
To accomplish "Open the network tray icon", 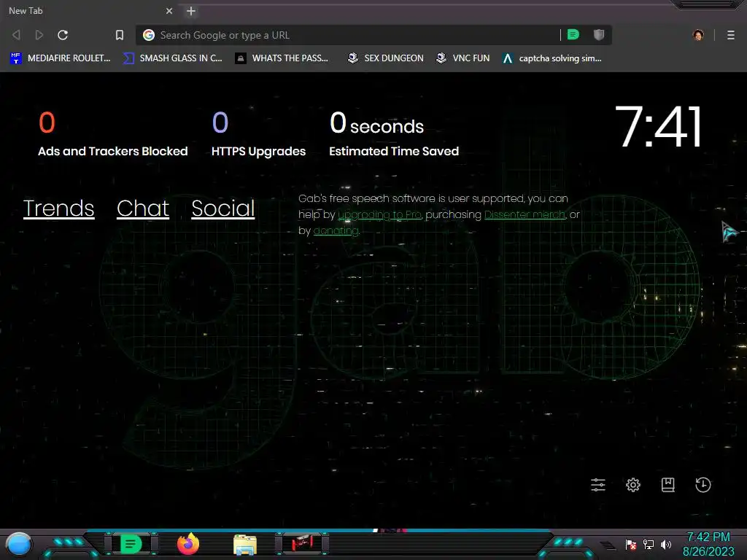I will click(649, 545).
